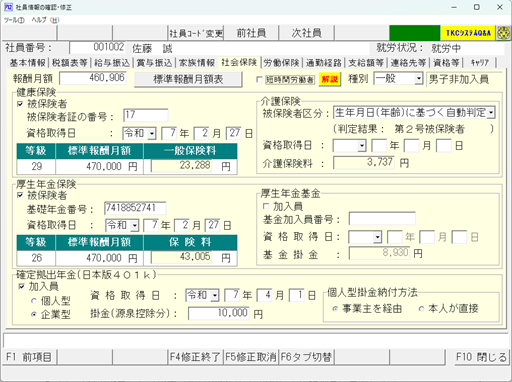Enable 加入員 checkbox in 厚生年金基金
Screen dimensions: 512x382
click(x=266, y=207)
